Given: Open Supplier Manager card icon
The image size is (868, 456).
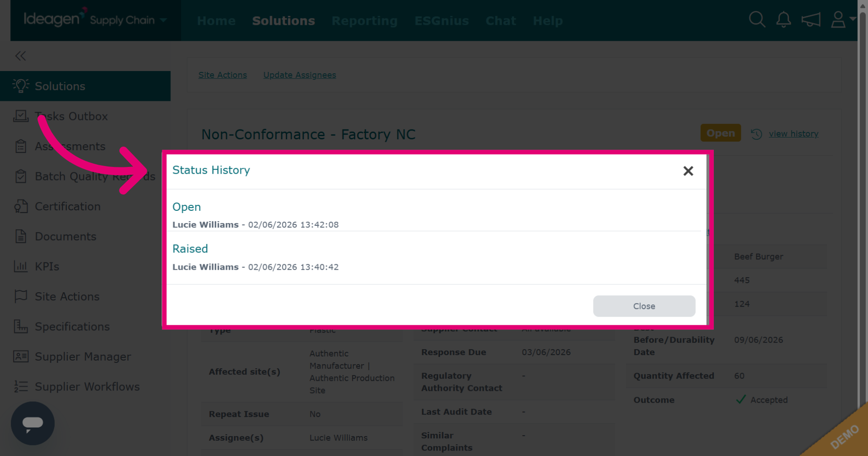Looking at the screenshot, I should (21, 356).
